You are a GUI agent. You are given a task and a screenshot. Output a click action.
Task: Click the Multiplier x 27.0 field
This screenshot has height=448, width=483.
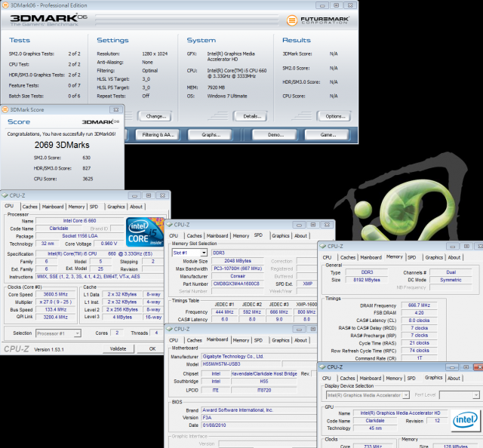(x=55, y=302)
